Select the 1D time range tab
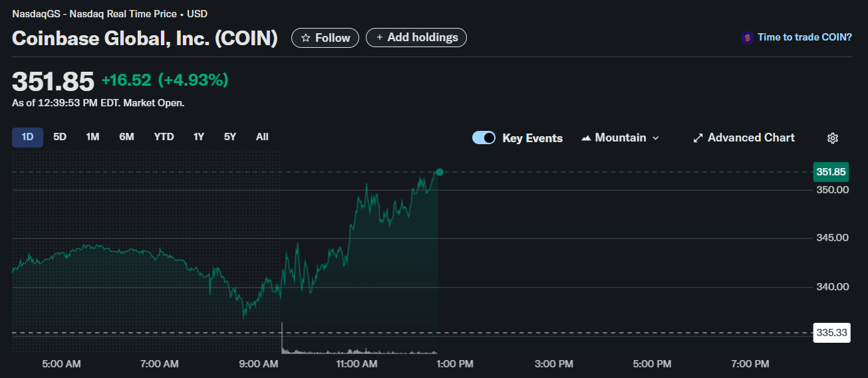Image resolution: width=868 pixels, height=378 pixels. tap(27, 137)
